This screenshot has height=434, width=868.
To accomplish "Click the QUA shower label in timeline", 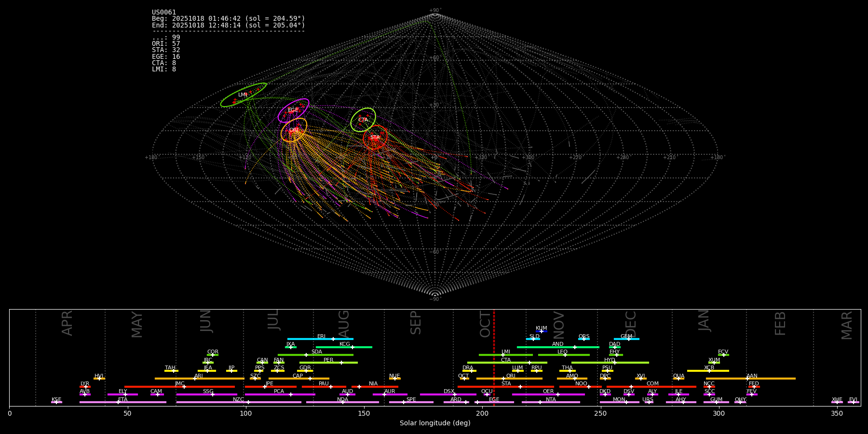I will click(x=679, y=376).
